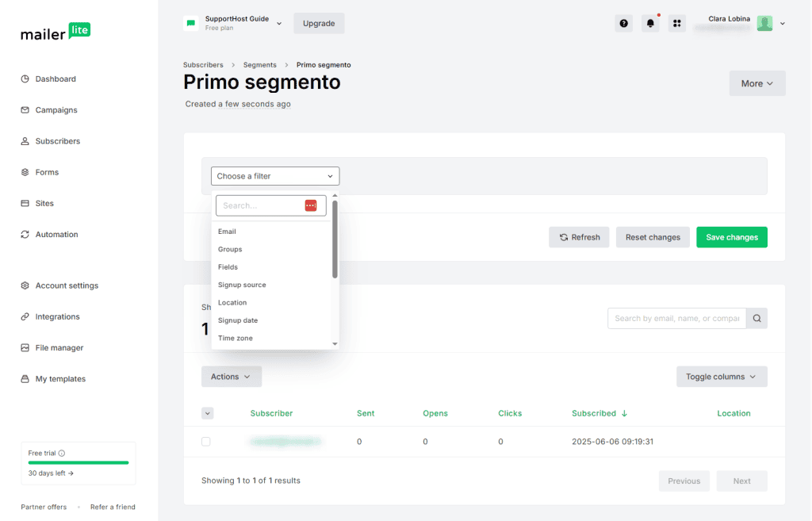Viewport: 812px width, 521px height.
Task: Sort by the Sent column header
Action: 366,413
